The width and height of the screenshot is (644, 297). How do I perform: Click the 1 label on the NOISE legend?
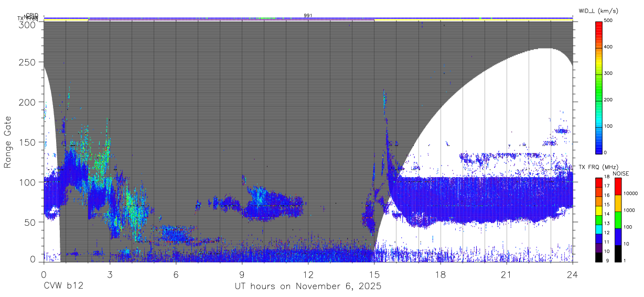click(x=624, y=260)
